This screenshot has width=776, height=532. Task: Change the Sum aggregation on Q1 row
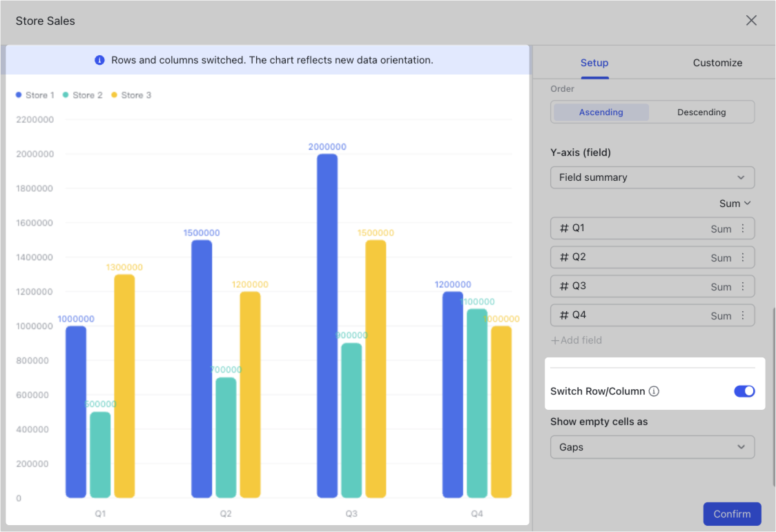click(x=721, y=228)
